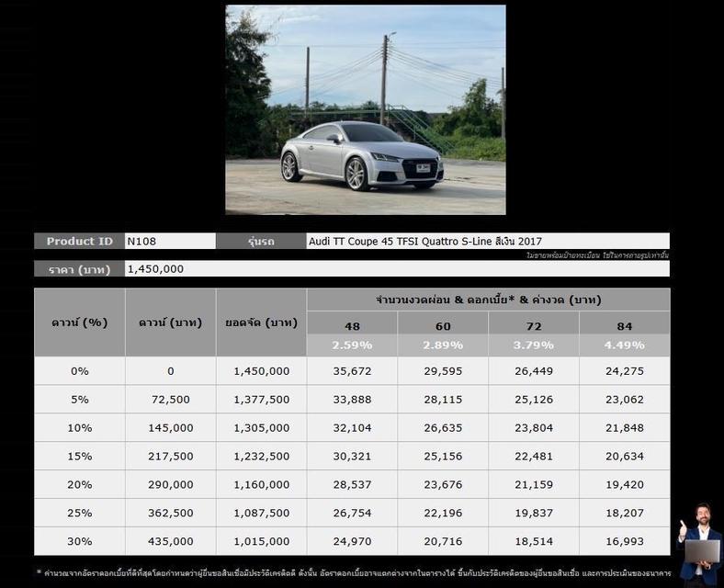Screen dimensions: 724x588
Task: Click the 4.49% interest rate cell
Action: (625, 345)
